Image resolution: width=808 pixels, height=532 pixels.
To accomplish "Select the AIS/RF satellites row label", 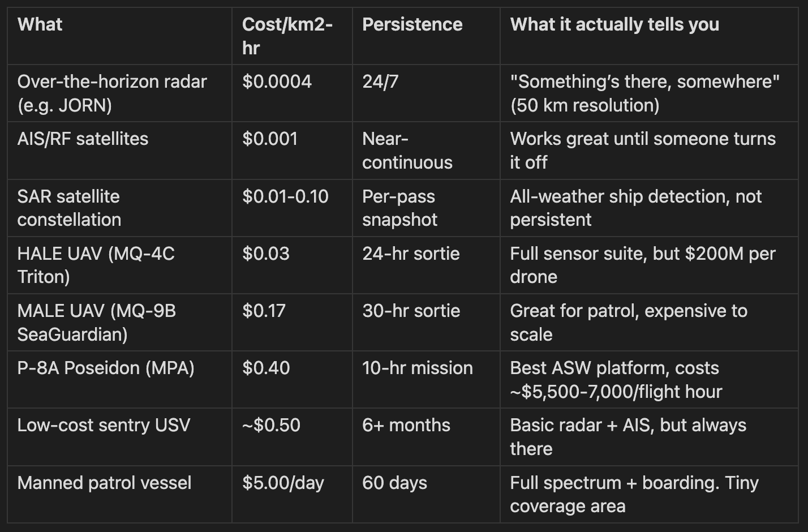I will click(83, 139).
